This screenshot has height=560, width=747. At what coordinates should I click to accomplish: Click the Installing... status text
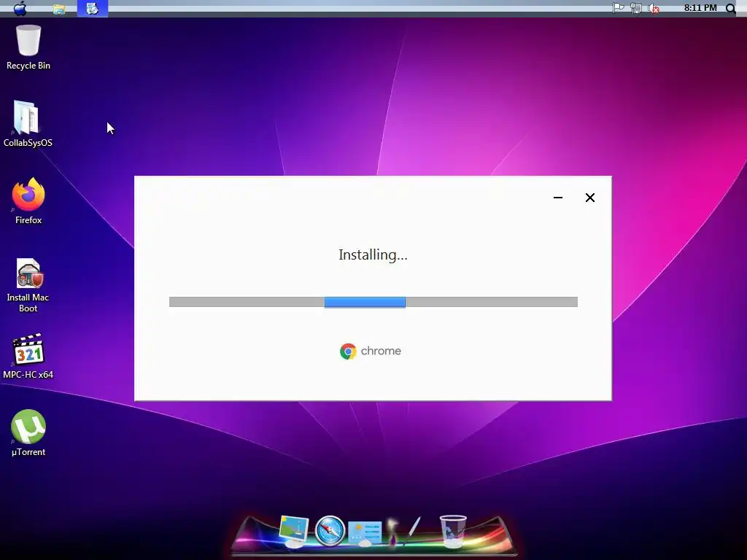click(373, 254)
